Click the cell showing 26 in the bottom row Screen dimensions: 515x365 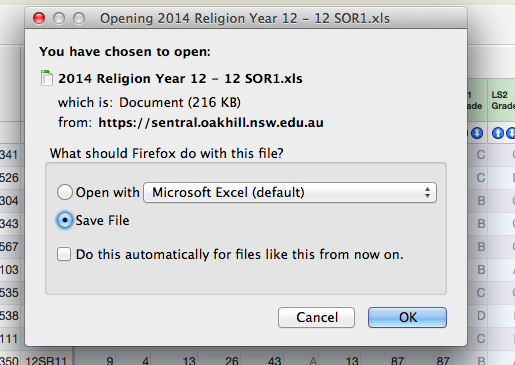[232, 361]
